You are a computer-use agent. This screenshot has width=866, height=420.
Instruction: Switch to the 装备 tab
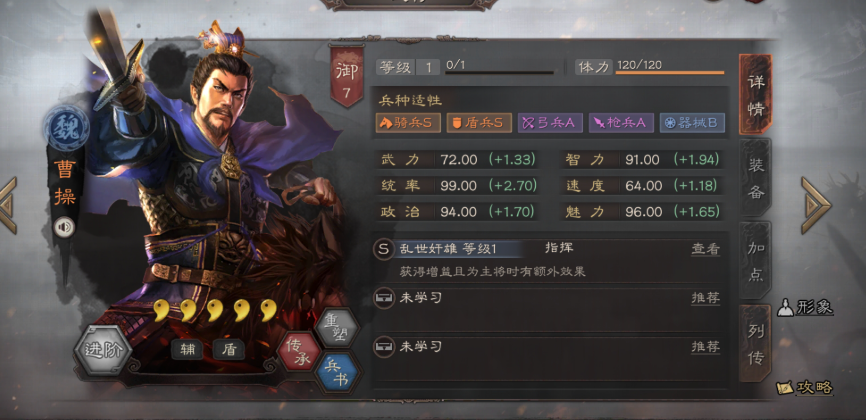[x=756, y=177]
